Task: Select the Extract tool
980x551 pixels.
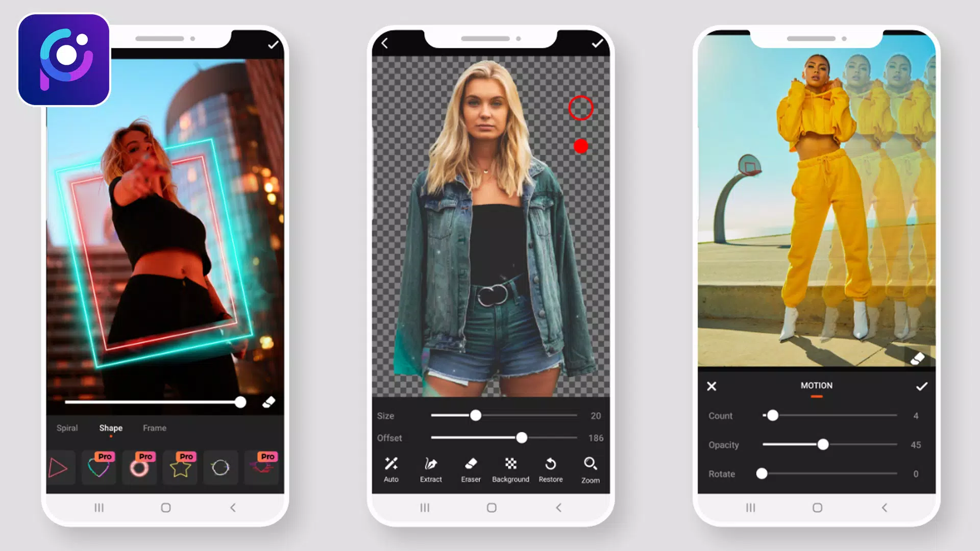Action: tap(431, 469)
